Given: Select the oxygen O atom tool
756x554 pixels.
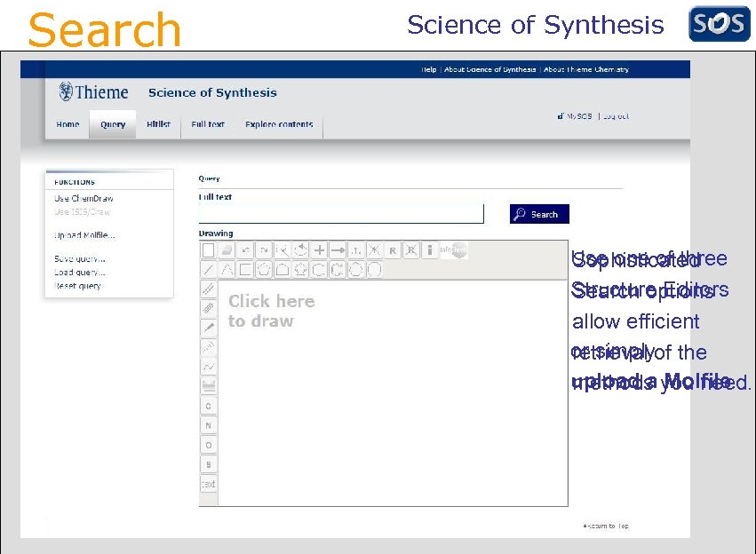Looking at the screenshot, I should tap(208, 445).
